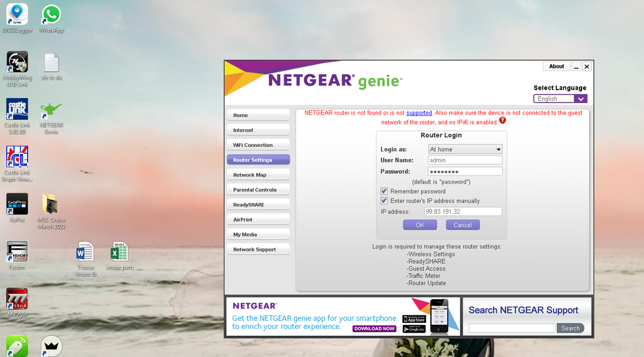Image resolution: width=644 pixels, height=357 pixels.
Task: Launch HobbyWing USB Link shortcut
Action: (17, 68)
